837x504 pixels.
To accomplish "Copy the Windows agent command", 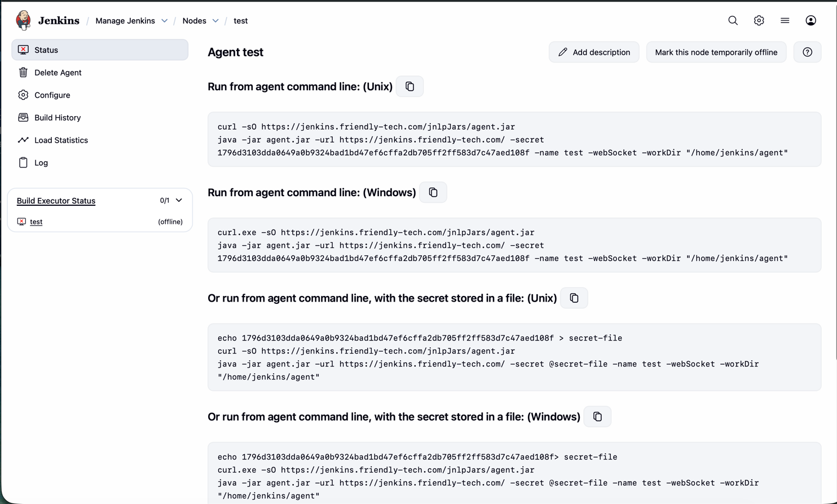I will point(433,192).
